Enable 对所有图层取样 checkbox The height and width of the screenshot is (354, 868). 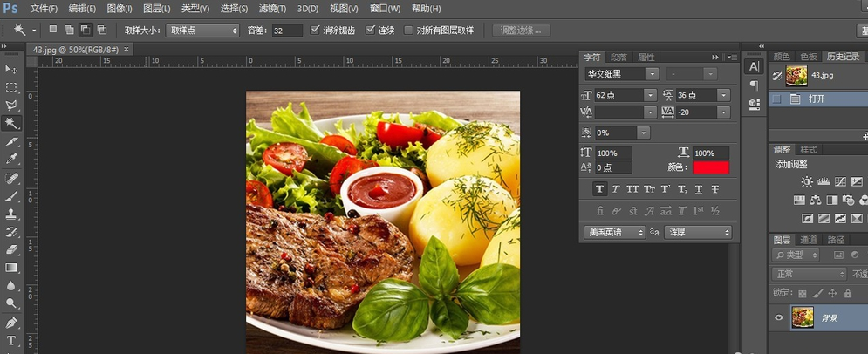point(410,30)
